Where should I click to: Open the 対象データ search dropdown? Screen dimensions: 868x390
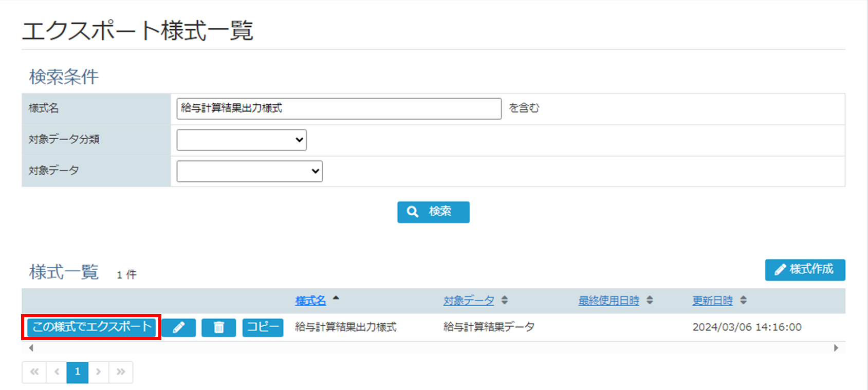pos(249,171)
